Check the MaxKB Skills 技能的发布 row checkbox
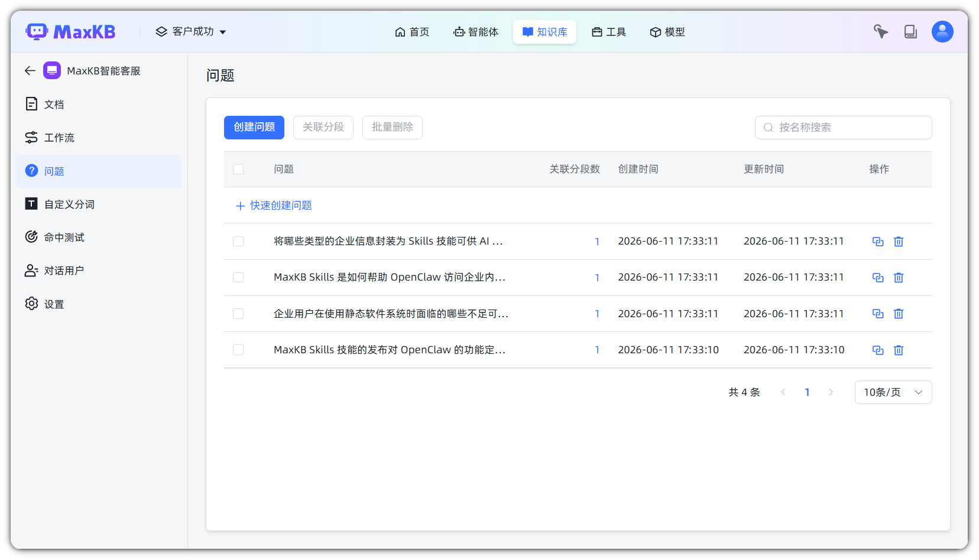This screenshot has height=560, width=979. pos(238,350)
